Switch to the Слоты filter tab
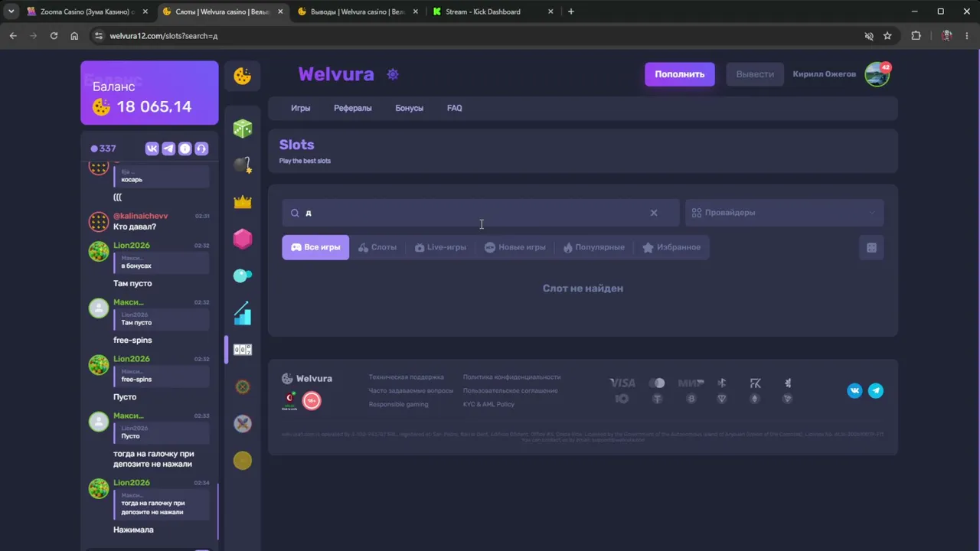The height and width of the screenshot is (551, 980). pos(377,247)
